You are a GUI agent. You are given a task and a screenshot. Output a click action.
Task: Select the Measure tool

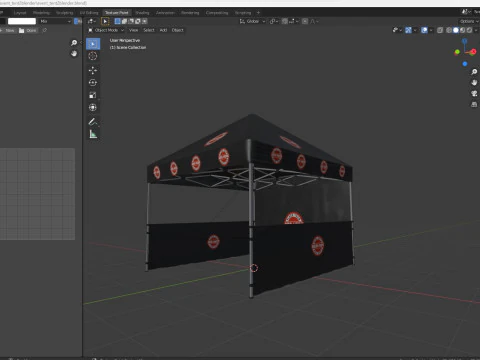pos(93,134)
